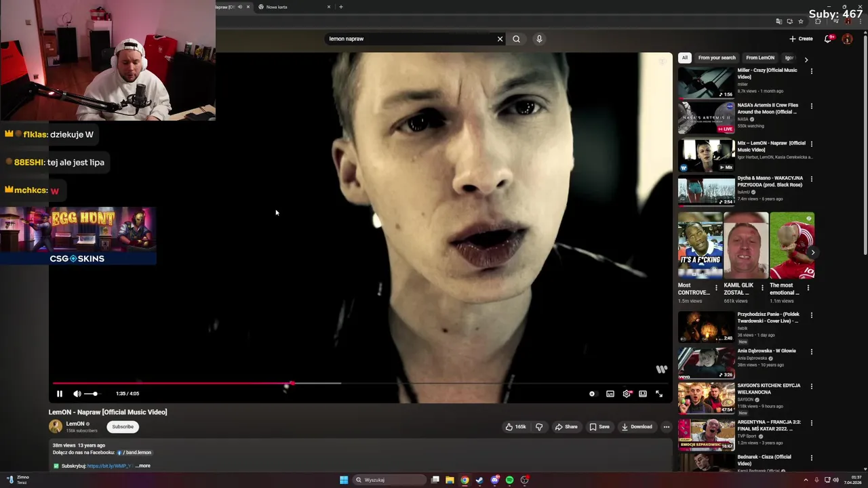Dislike the video with the thumbs down
Image resolution: width=868 pixels, height=488 pixels.
[539, 427]
